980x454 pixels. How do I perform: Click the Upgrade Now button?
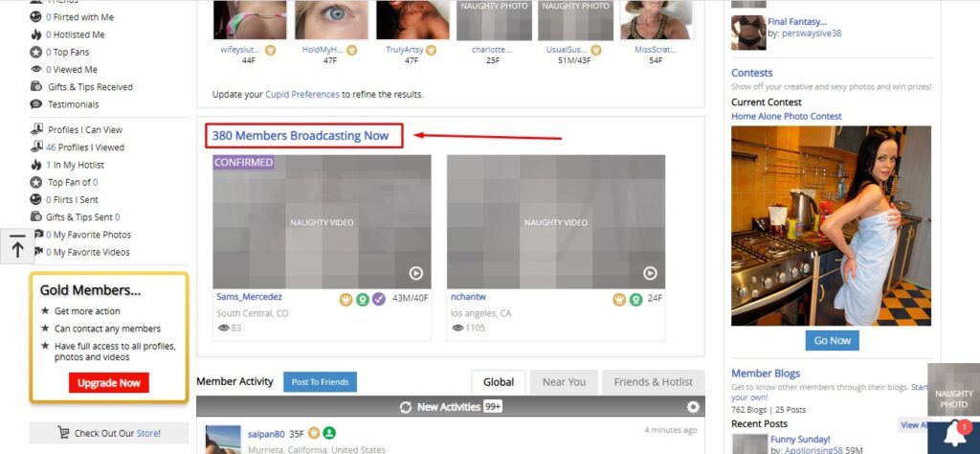(x=109, y=383)
